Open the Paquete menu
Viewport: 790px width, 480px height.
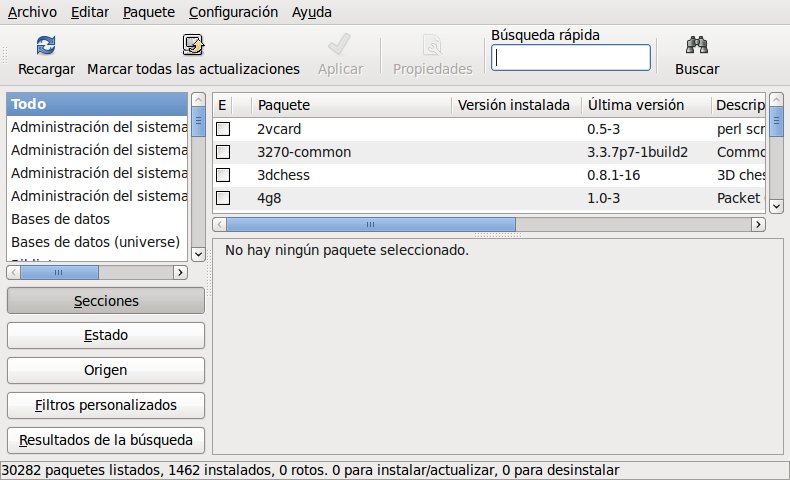pos(149,12)
